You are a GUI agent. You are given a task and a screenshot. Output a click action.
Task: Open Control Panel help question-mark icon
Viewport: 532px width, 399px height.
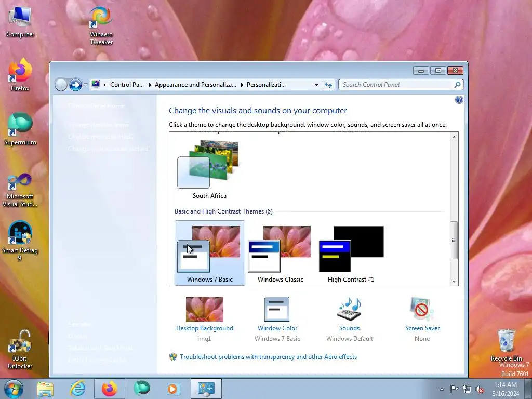click(459, 100)
